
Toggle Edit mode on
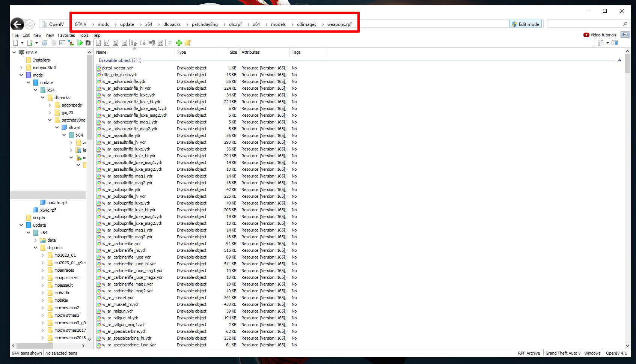525,24
